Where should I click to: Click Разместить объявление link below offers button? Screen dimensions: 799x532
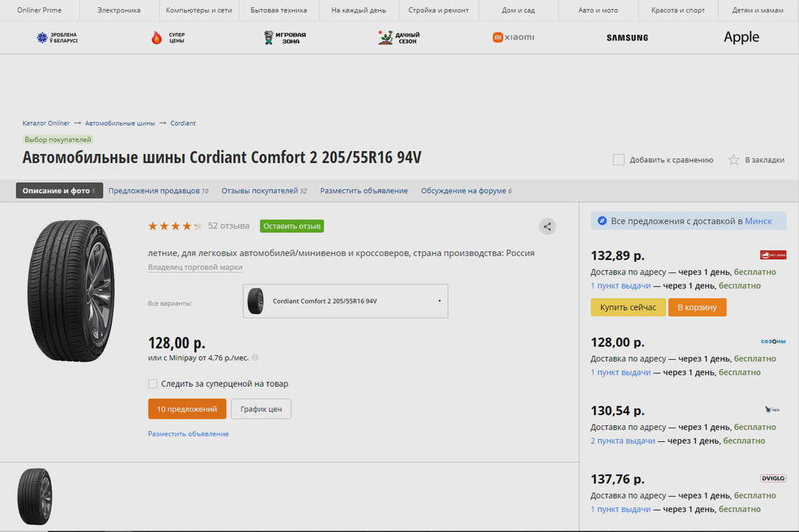pos(188,434)
